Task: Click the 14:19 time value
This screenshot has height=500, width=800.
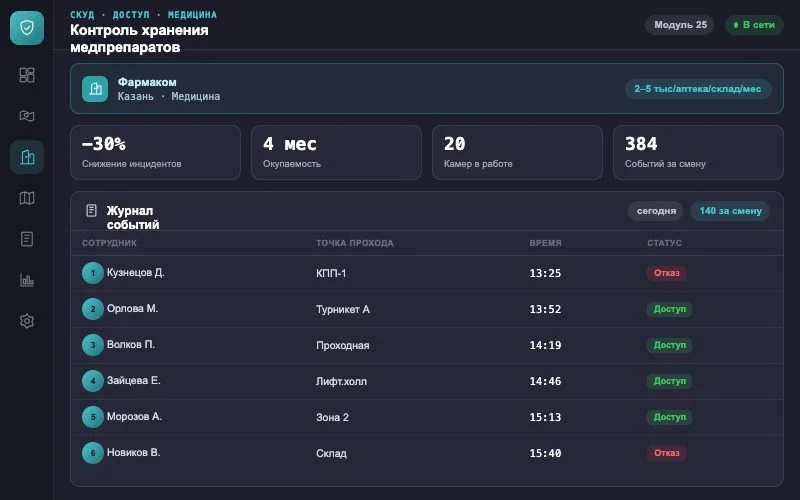Action: point(545,345)
